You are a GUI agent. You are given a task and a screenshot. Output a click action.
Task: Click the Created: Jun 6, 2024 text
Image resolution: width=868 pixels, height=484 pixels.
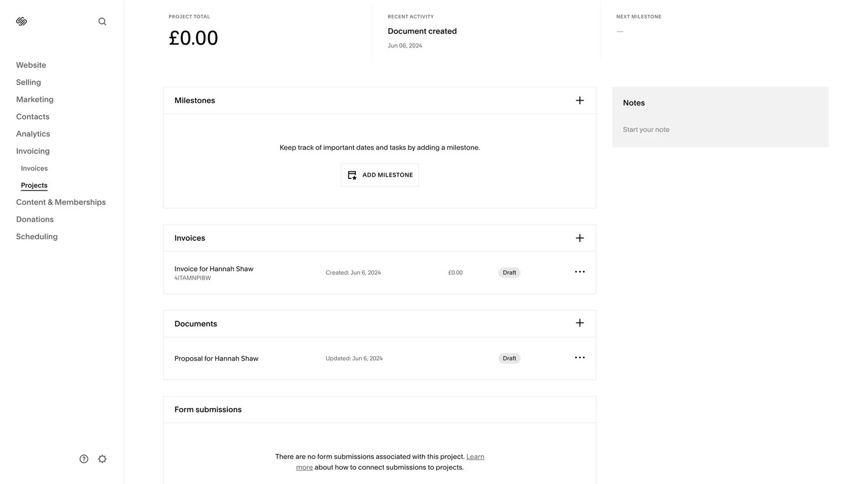(353, 273)
